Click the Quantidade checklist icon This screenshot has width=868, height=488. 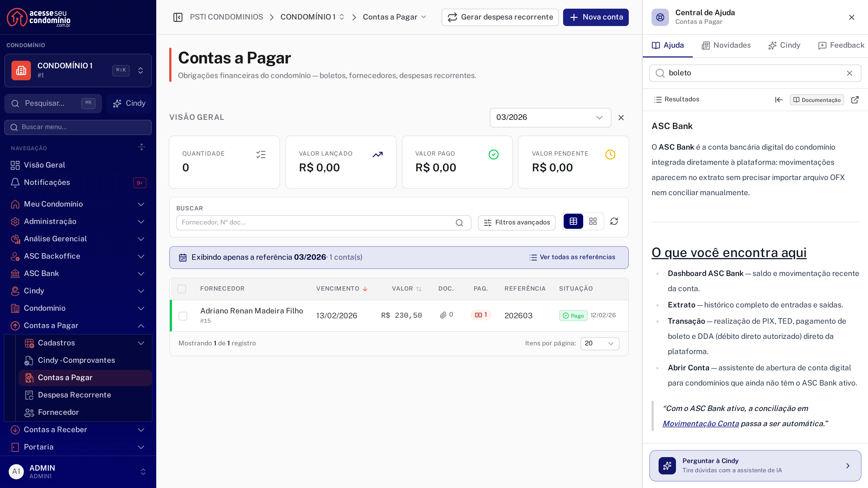pos(261,155)
